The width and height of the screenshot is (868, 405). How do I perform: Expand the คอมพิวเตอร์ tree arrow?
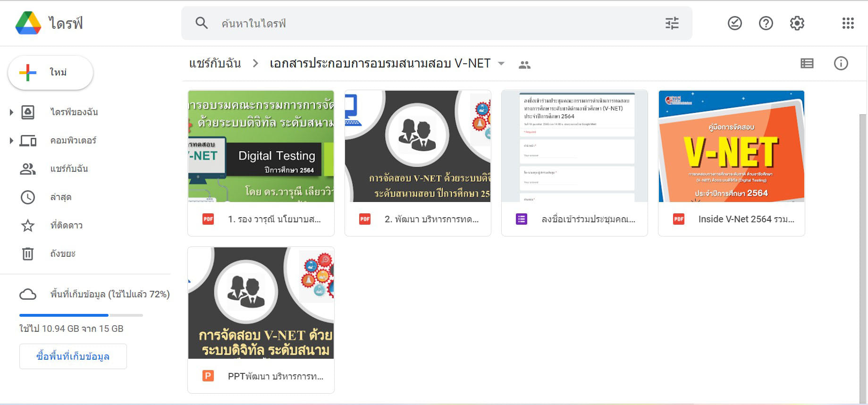click(11, 140)
